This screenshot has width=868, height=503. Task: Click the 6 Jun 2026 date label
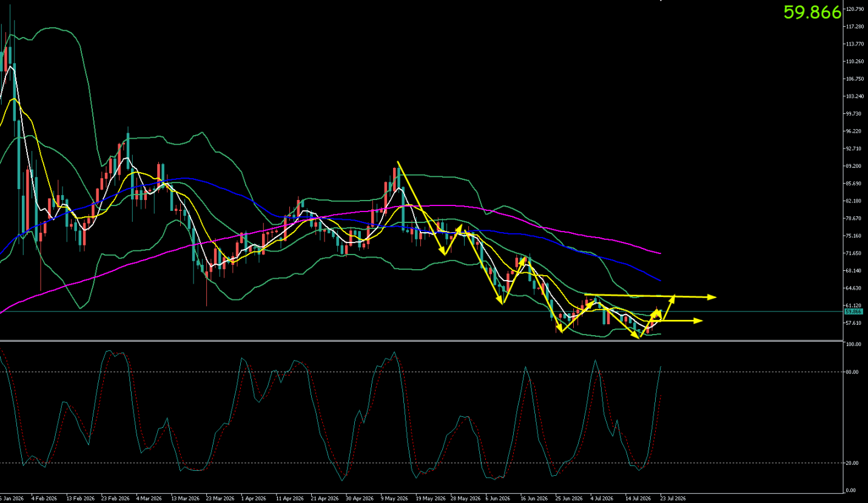(x=499, y=499)
